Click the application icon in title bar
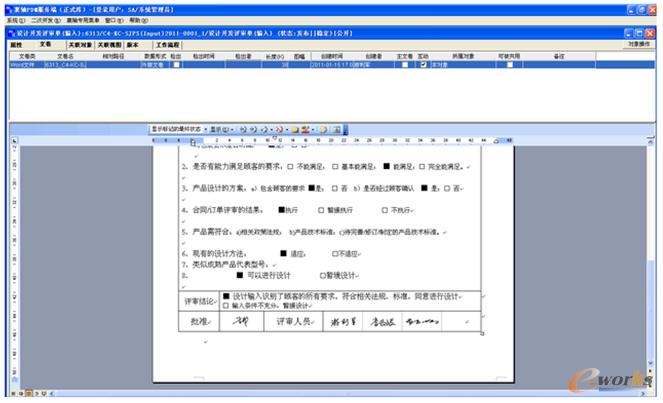The width and height of the screenshot is (663, 403). (x=6, y=8)
